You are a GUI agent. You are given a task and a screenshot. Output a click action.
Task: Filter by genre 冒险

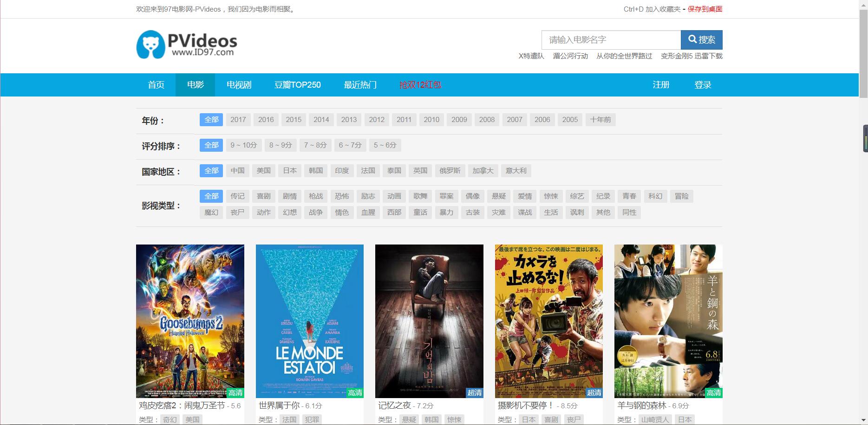pyautogui.click(x=682, y=196)
